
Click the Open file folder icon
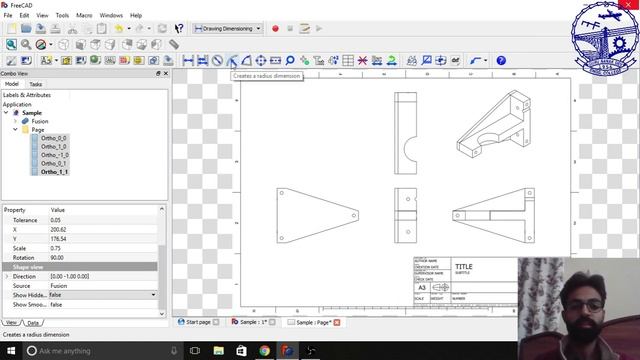coord(26,29)
